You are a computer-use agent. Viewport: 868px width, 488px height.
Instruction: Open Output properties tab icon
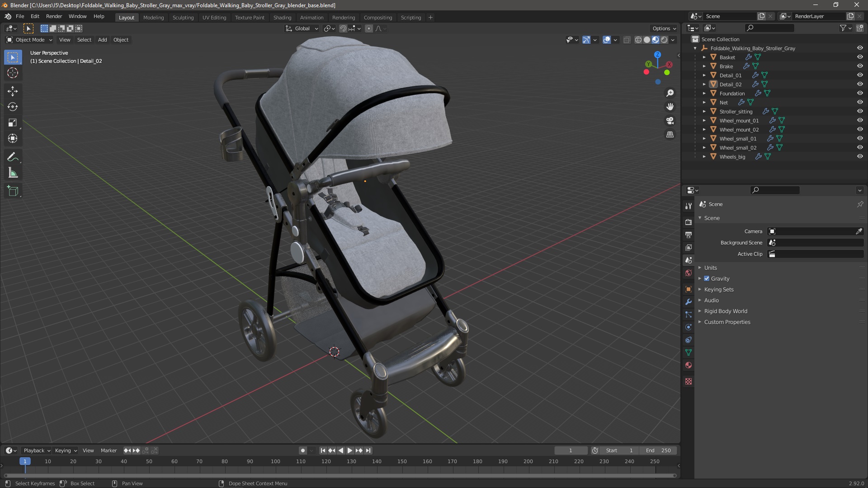[x=689, y=235]
